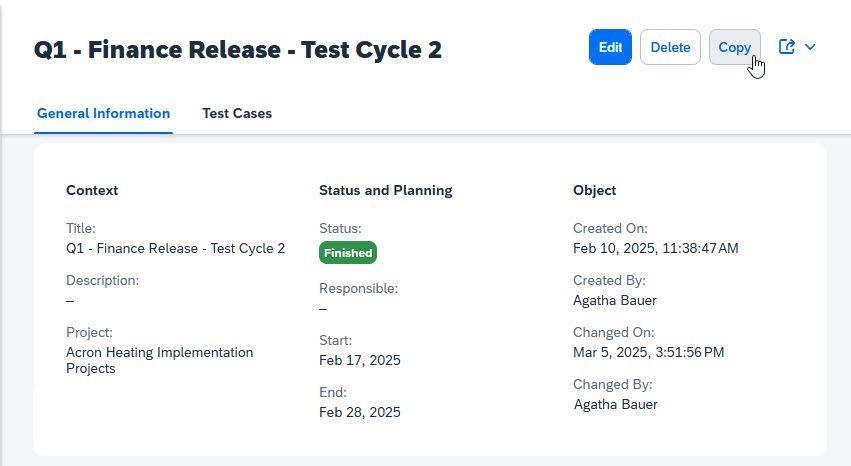This screenshot has width=851, height=466.
Task: Click the green Finished status badge
Action: pos(348,253)
